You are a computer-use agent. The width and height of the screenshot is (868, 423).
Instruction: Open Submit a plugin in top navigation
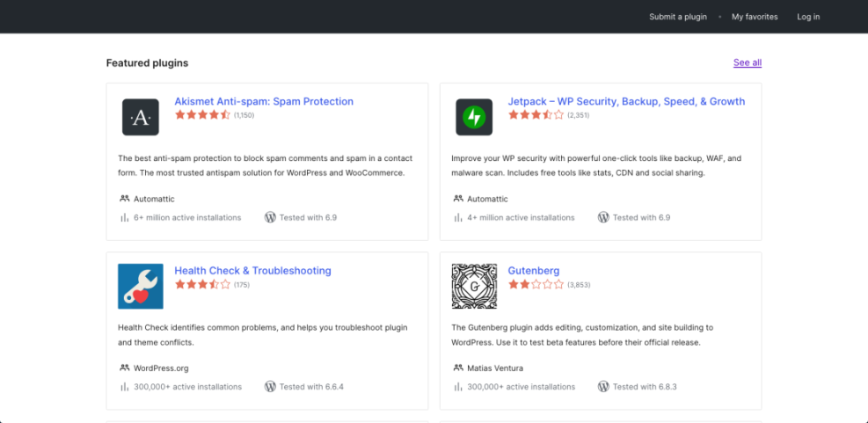[678, 17]
